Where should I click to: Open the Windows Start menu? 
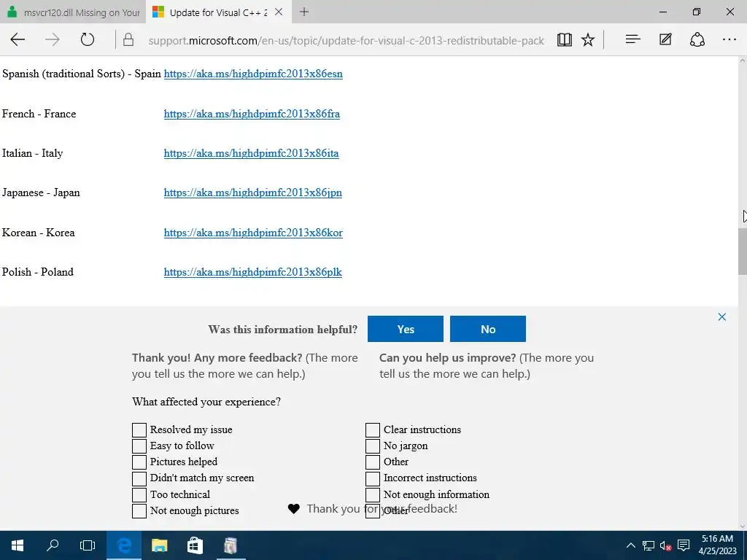click(18, 545)
